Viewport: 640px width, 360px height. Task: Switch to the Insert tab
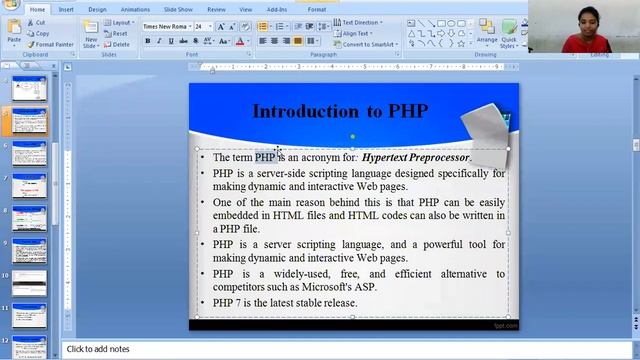tap(66, 9)
